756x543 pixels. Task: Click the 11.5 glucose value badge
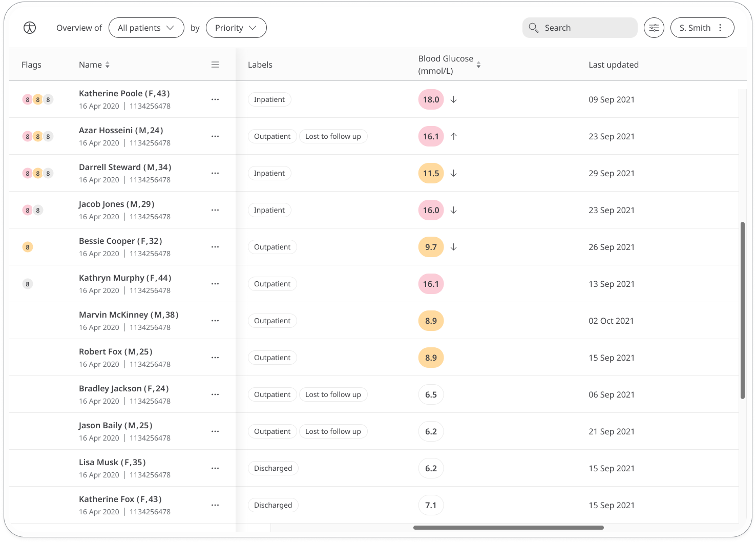click(431, 173)
